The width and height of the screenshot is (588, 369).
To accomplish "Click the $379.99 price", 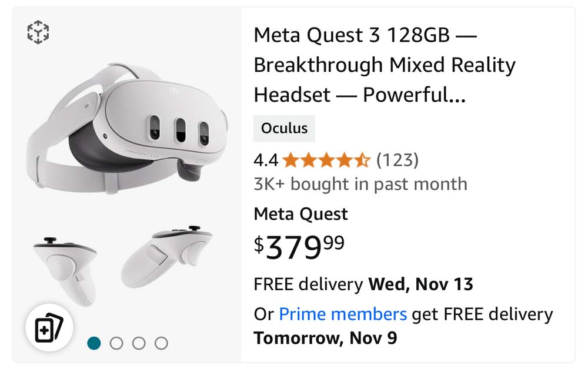I will pyautogui.click(x=299, y=247).
